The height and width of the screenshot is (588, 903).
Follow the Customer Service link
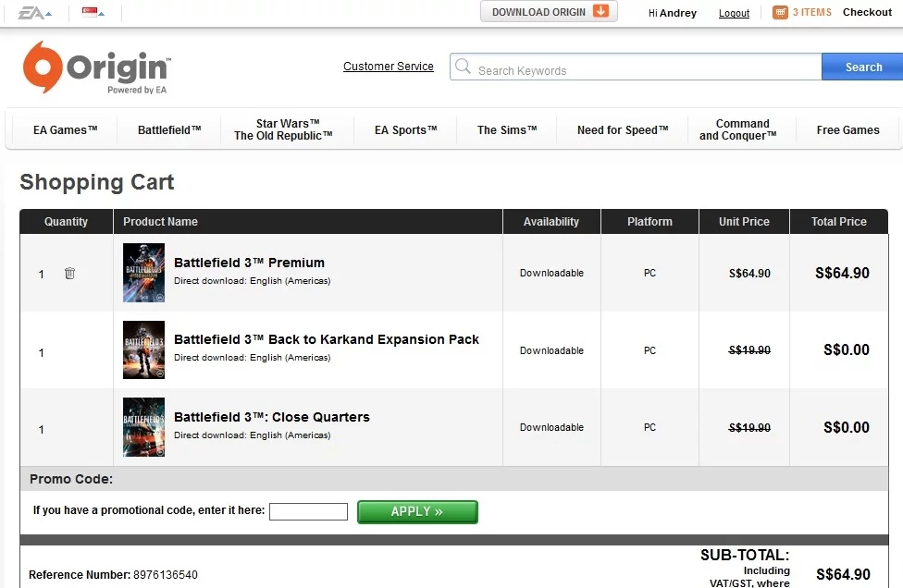[389, 67]
